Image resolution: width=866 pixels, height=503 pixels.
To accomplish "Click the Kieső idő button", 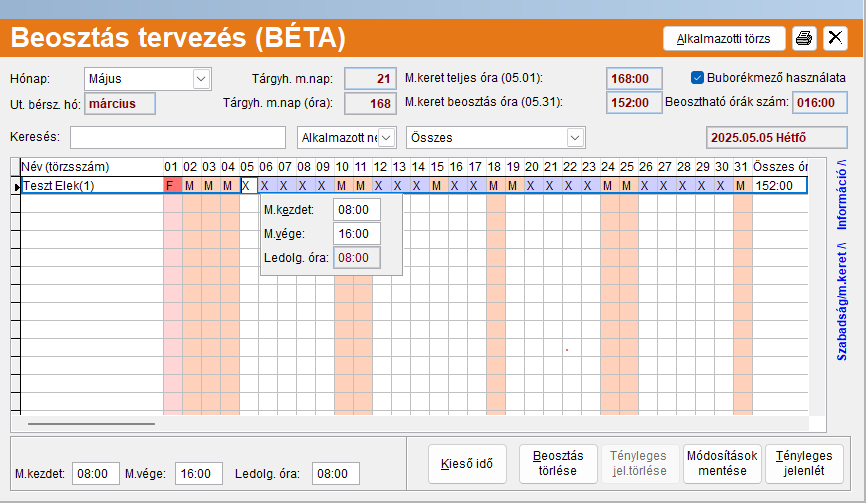I will pos(467,464).
